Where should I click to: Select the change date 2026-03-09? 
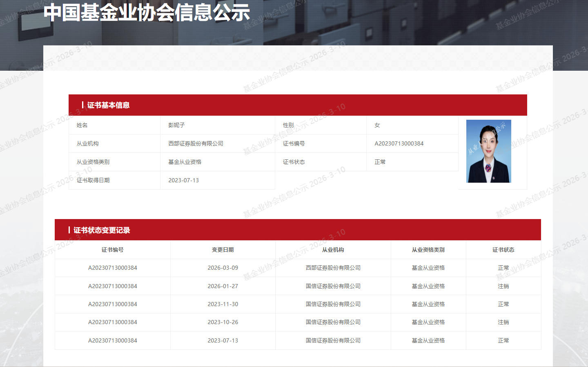(223, 268)
